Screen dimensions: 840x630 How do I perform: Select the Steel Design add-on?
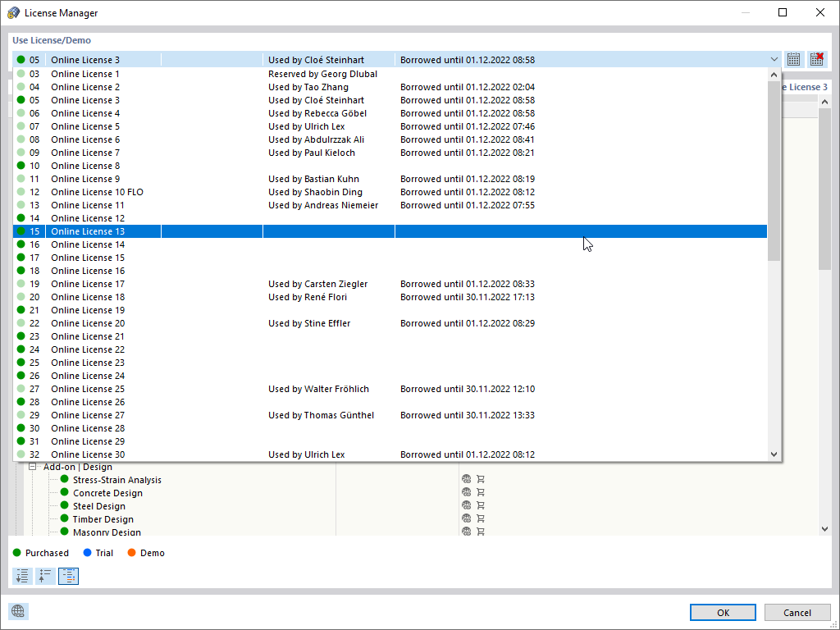pyautogui.click(x=99, y=506)
